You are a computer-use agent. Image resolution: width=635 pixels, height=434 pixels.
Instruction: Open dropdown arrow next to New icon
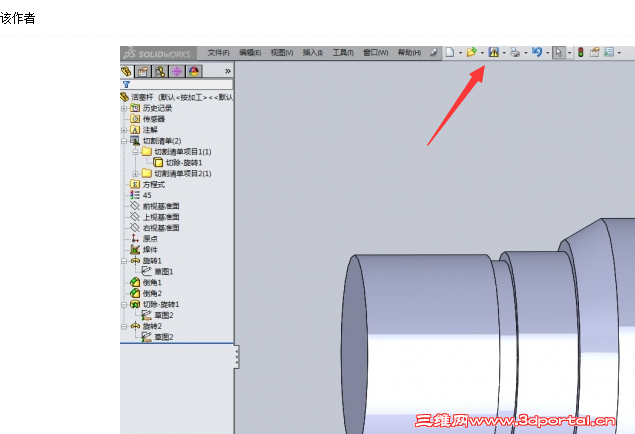(460, 53)
